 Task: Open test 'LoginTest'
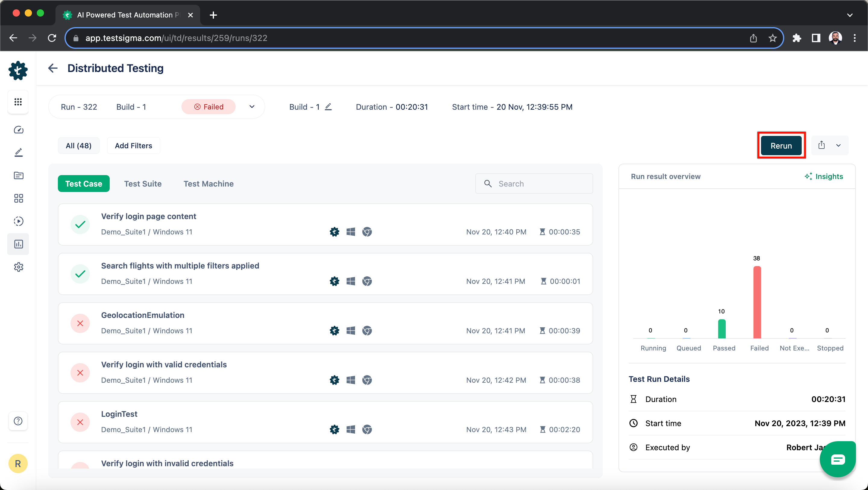pyautogui.click(x=325, y=422)
